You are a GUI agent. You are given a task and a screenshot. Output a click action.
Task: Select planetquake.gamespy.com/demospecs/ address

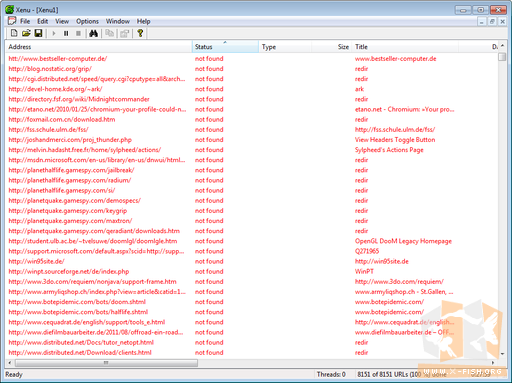coord(75,200)
